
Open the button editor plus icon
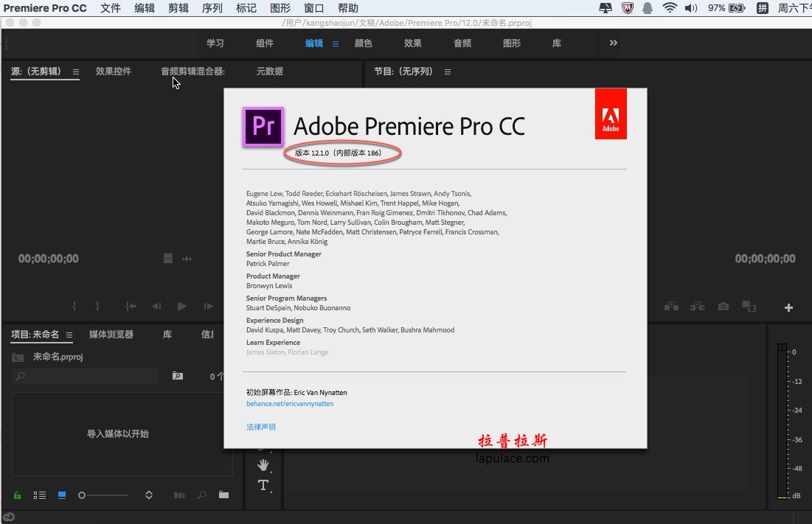pos(788,308)
